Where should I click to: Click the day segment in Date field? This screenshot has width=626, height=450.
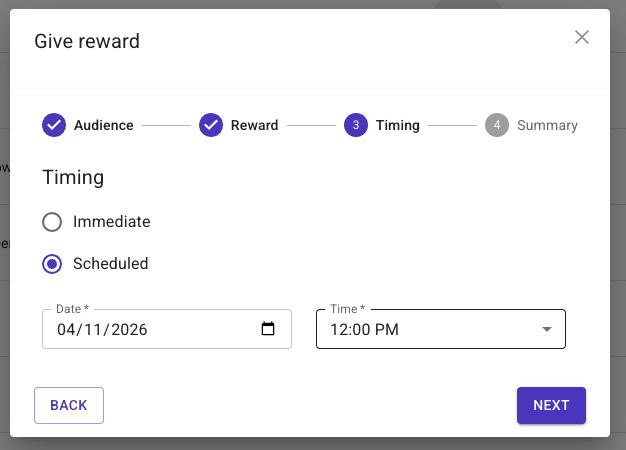point(92,329)
